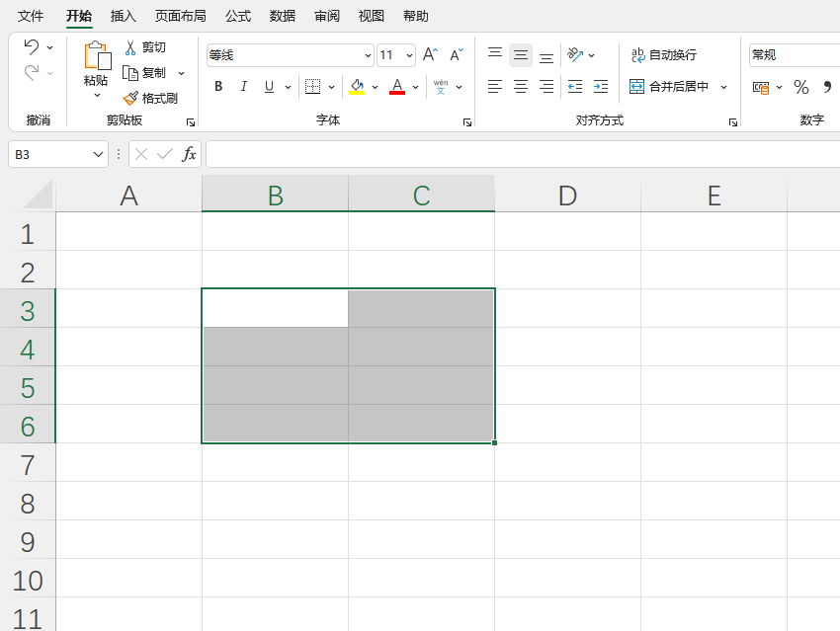Screen dimensions: 840x631
Task: Cancel formula entry with X icon
Action: coord(141,155)
